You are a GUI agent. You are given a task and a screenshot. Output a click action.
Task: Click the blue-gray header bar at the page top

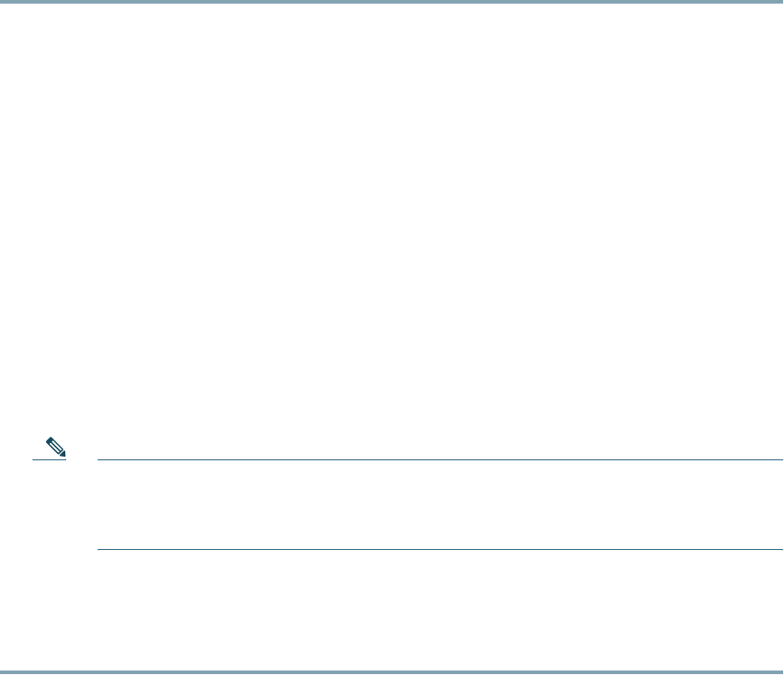[x=392, y=2]
